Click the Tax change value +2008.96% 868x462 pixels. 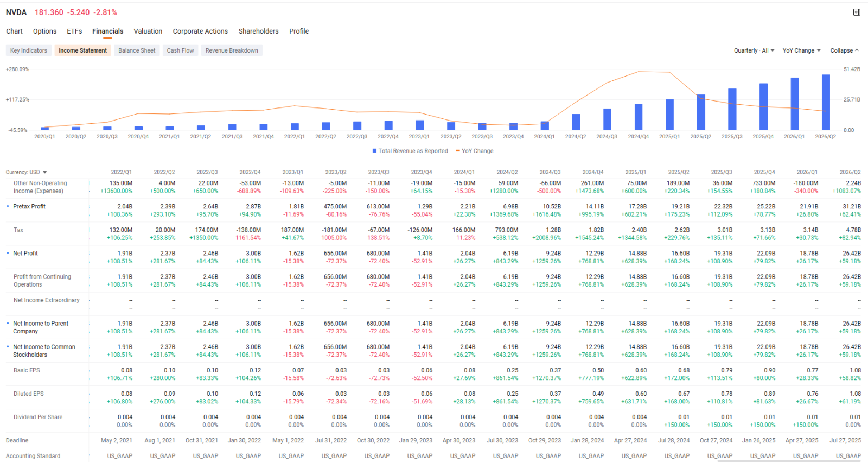547,238
